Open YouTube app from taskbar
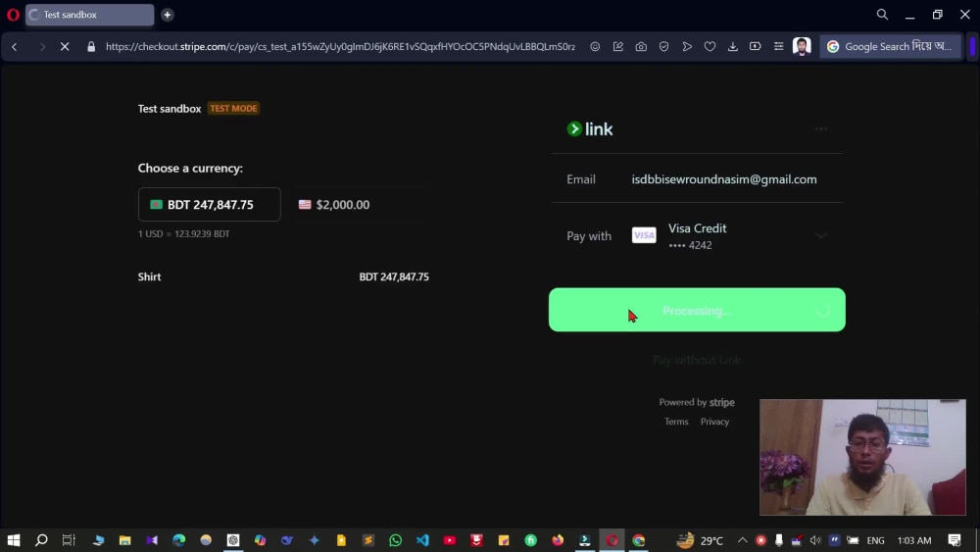 click(450, 540)
